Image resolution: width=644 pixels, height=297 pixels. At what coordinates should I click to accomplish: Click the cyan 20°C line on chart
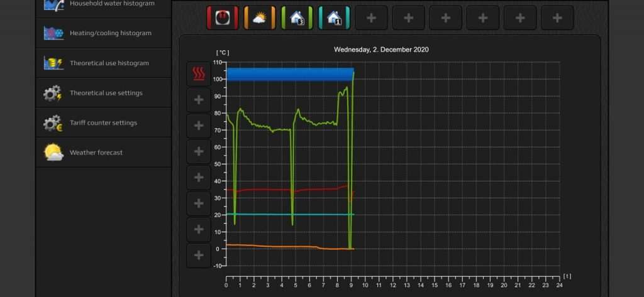click(x=290, y=214)
